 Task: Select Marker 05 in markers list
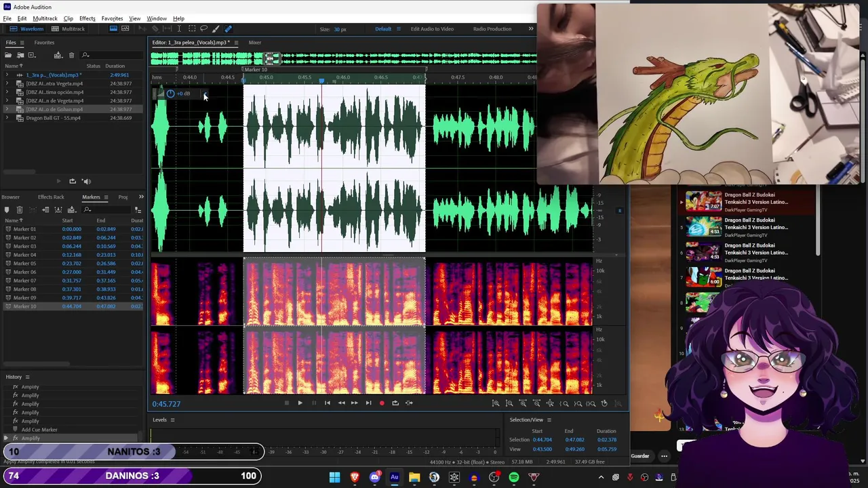pos(73,264)
